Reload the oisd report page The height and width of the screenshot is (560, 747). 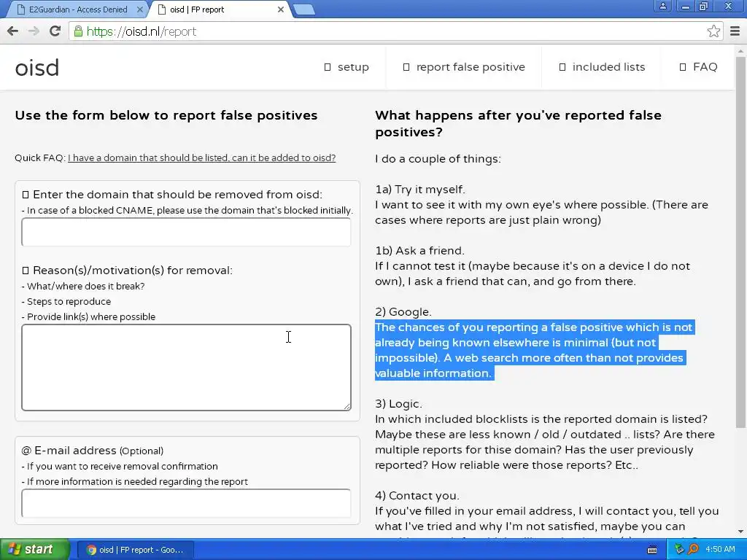click(x=55, y=31)
